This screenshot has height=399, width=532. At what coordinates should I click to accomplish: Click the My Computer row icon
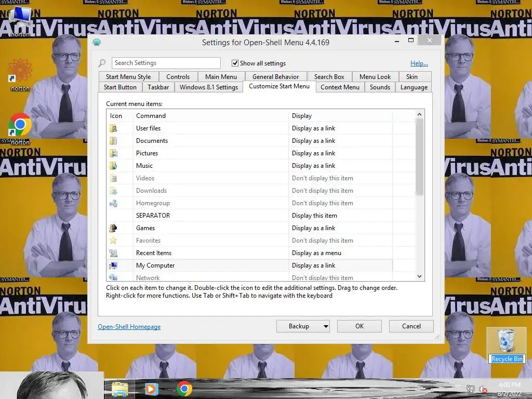[113, 265]
